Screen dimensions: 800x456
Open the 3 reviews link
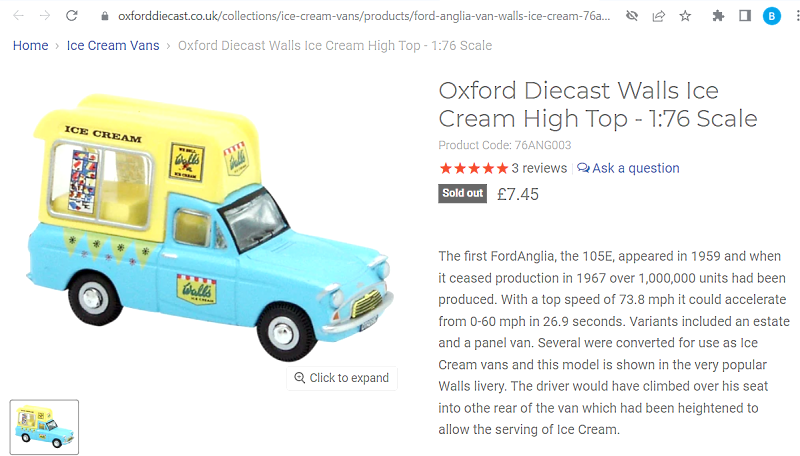click(x=539, y=168)
